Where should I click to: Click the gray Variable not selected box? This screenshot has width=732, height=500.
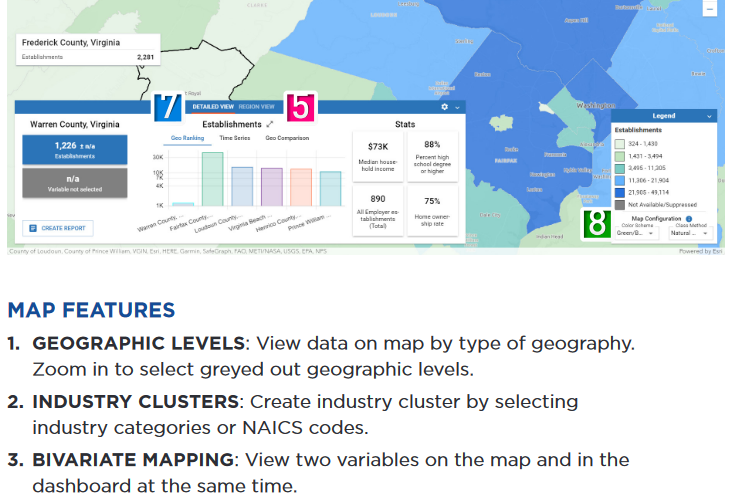point(75,182)
